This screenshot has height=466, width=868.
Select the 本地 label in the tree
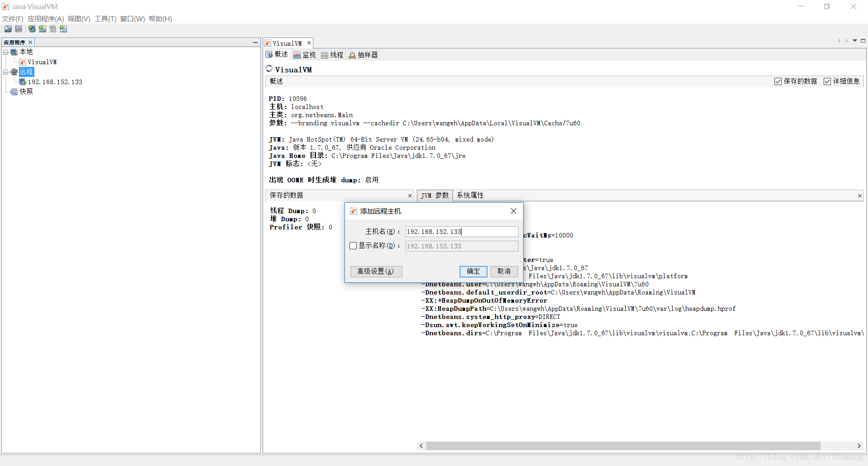click(x=26, y=52)
